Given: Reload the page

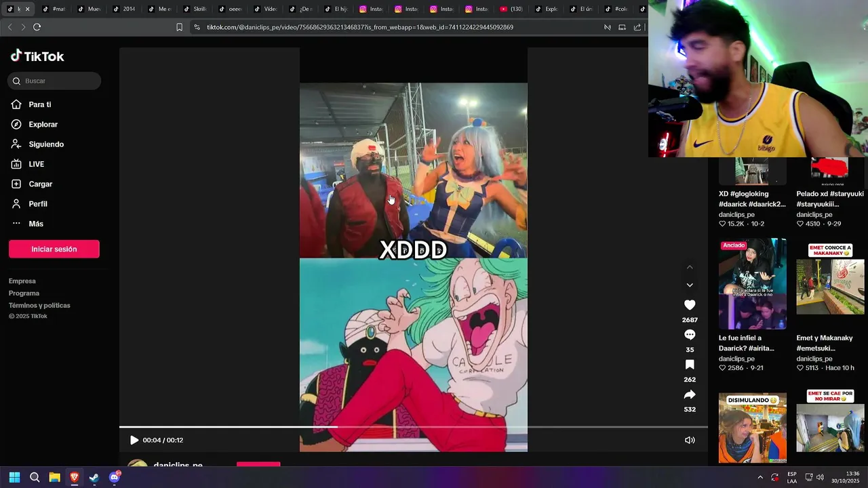Looking at the screenshot, I should (x=37, y=27).
